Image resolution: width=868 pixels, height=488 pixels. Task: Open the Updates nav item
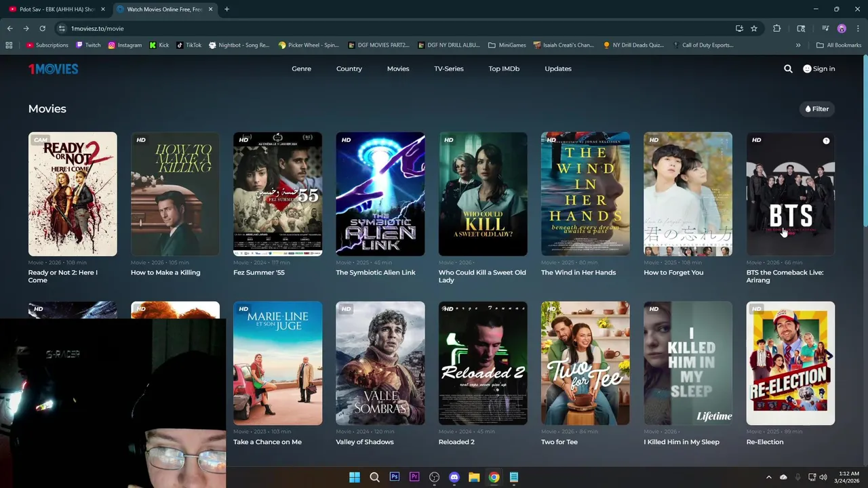pos(558,68)
